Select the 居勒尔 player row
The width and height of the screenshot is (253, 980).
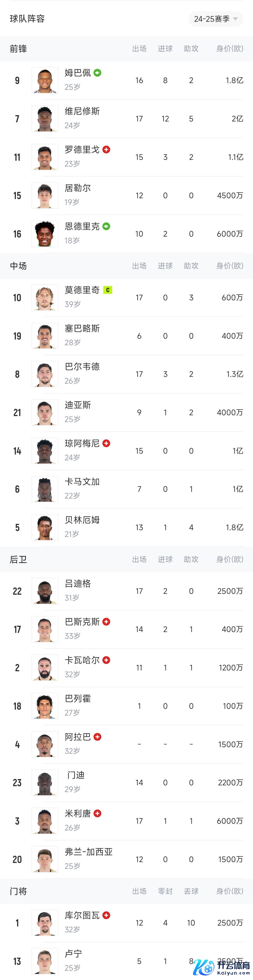[x=126, y=195]
